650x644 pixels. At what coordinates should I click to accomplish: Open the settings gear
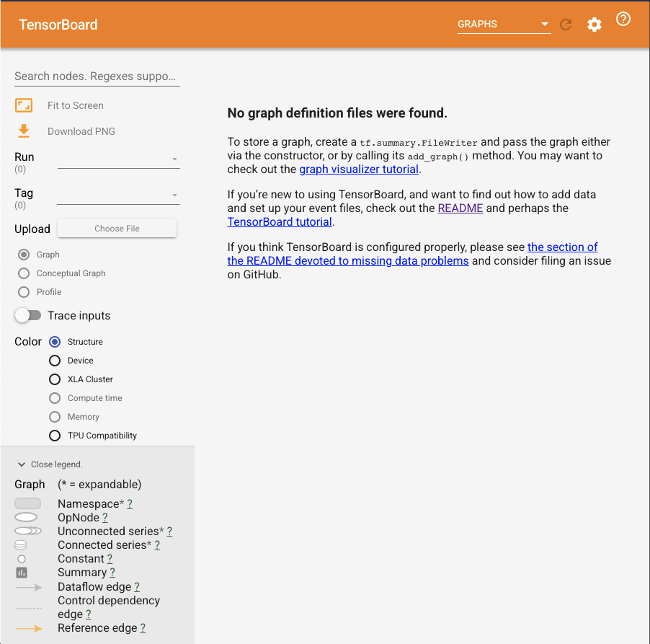pos(594,24)
